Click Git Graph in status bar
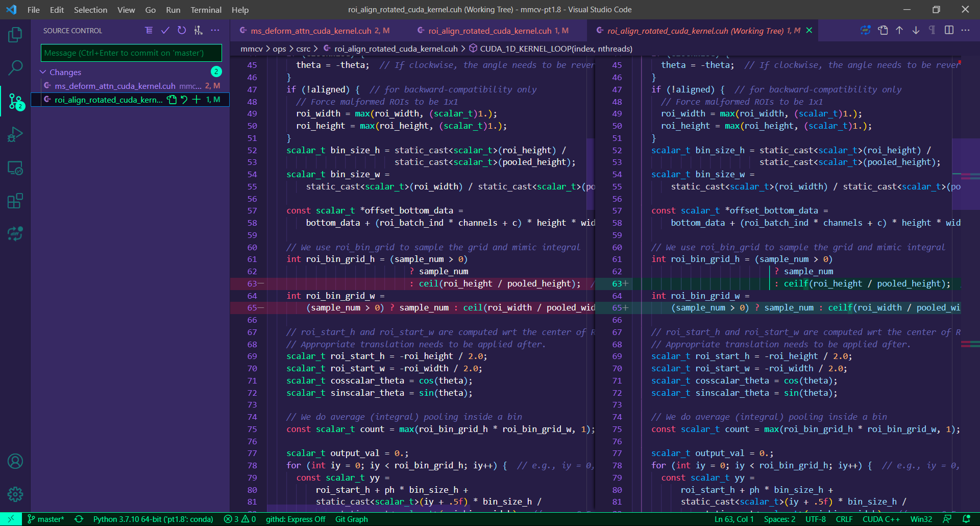The width and height of the screenshot is (980, 526). pyautogui.click(x=351, y=519)
